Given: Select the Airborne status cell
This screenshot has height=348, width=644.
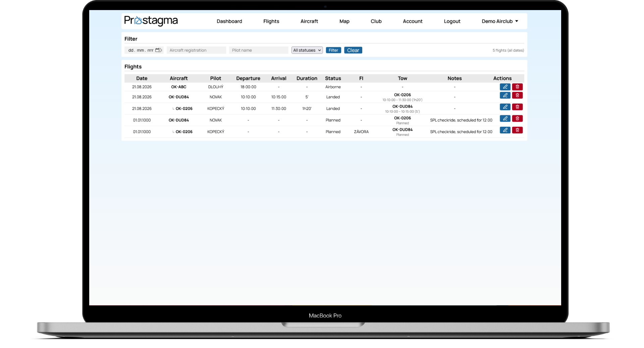Looking at the screenshot, I should coord(333,87).
